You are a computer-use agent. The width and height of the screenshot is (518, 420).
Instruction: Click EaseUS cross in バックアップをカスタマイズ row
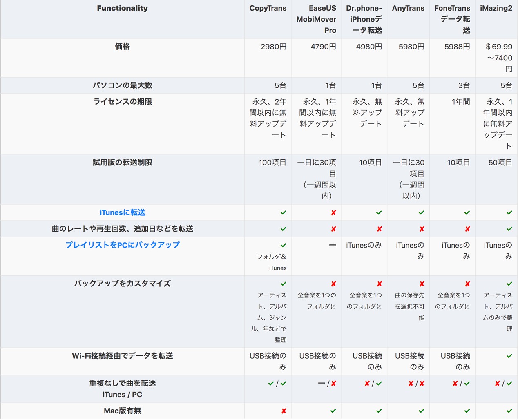pyautogui.click(x=333, y=284)
